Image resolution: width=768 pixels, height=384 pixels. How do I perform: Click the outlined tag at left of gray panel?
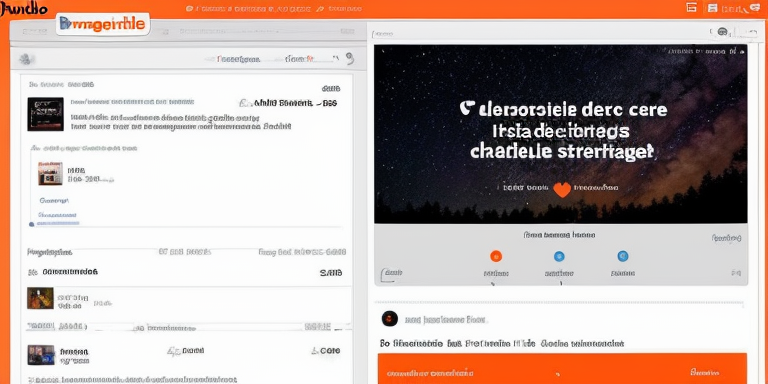click(391, 274)
